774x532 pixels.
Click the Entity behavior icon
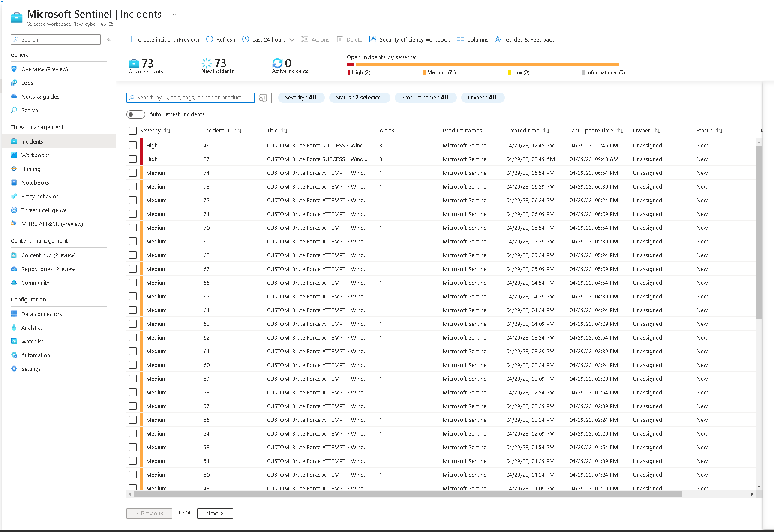tap(14, 196)
